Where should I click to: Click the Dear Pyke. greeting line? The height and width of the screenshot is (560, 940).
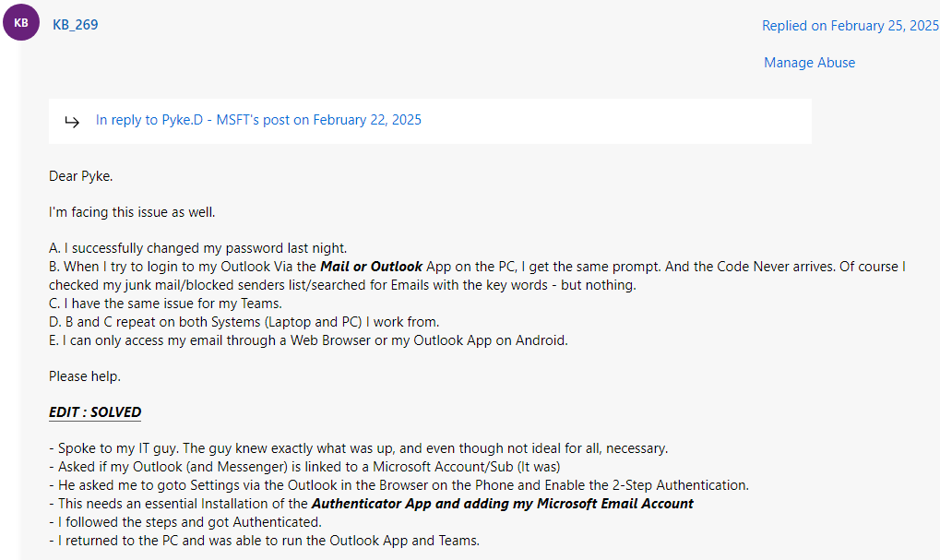click(81, 176)
